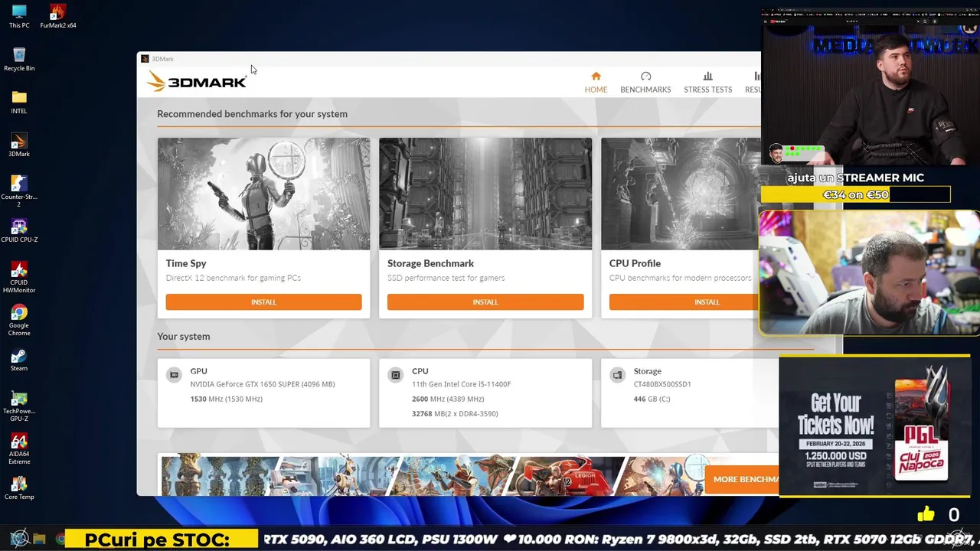Open File Explorer from the taskbar
Viewport: 980px width, 551px height.
[x=39, y=540]
